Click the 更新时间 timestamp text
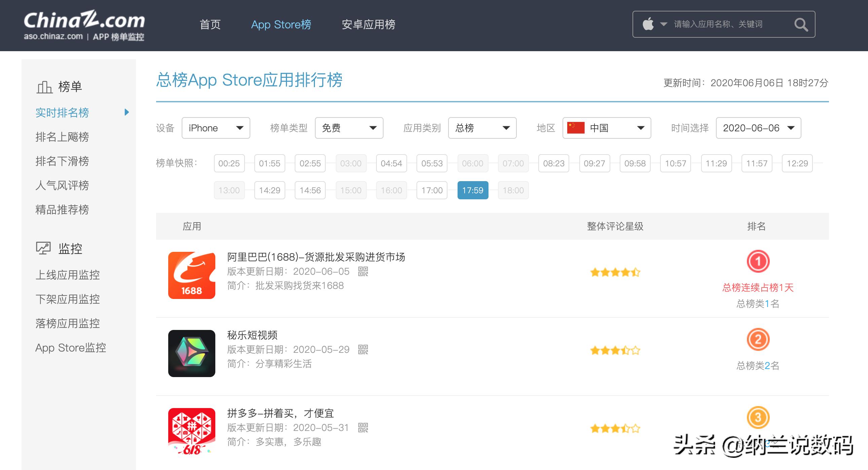The height and width of the screenshot is (470, 868). (746, 83)
